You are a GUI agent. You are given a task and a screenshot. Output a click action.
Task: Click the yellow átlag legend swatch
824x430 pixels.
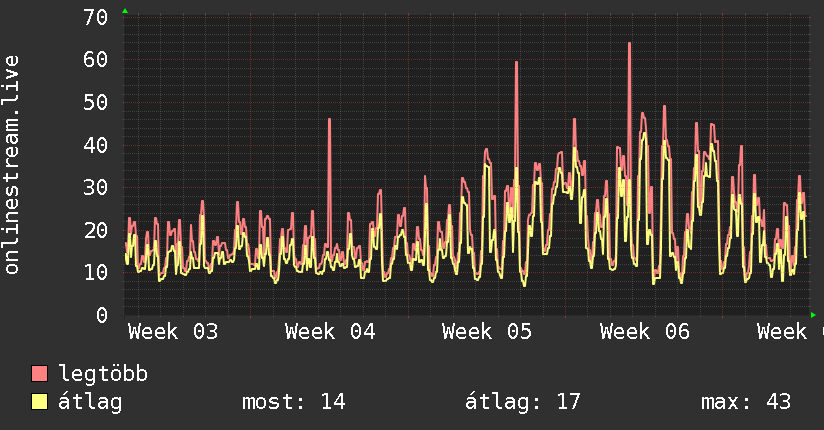pyautogui.click(x=39, y=401)
